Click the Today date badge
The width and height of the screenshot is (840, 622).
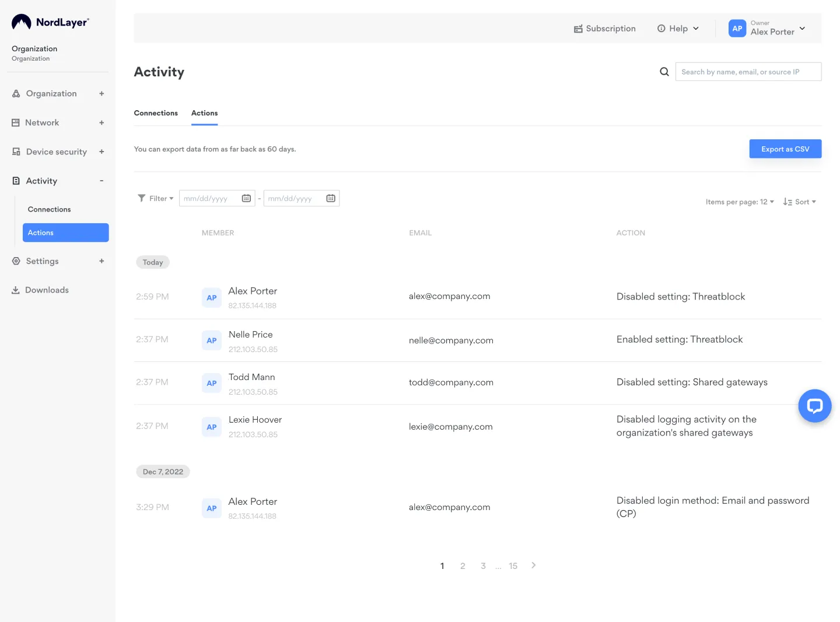pos(153,262)
